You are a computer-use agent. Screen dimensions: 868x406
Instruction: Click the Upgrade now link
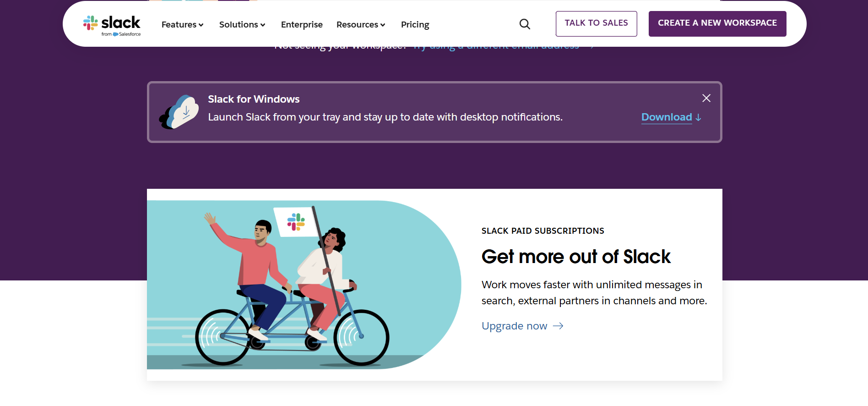point(522,326)
